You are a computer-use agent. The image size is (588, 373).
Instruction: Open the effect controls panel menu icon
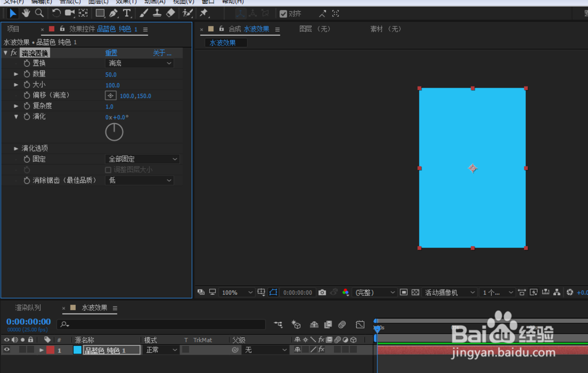coord(145,29)
